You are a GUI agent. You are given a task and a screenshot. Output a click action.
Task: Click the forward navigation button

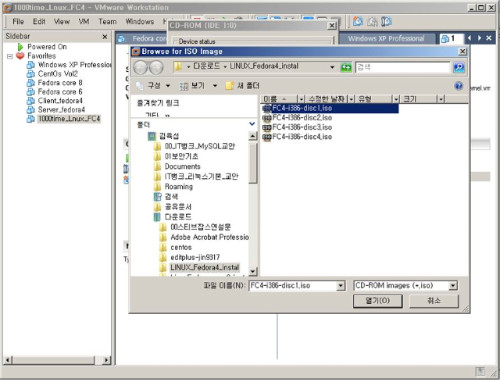coord(156,68)
